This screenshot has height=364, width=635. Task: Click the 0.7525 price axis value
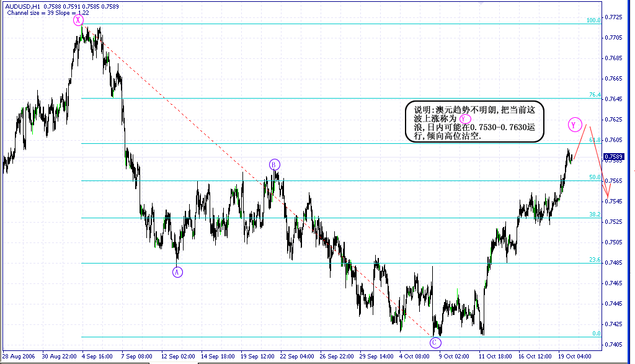pos(613,222)
